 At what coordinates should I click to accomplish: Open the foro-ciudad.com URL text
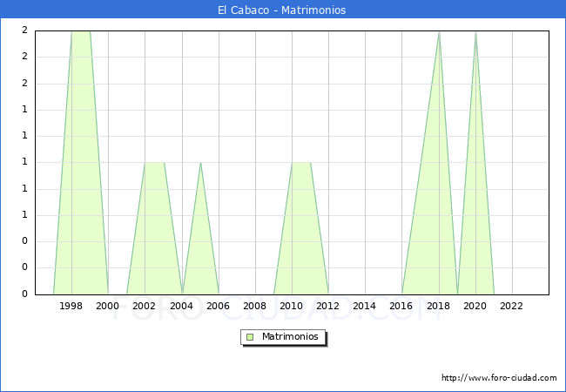[x=499, y=378]
